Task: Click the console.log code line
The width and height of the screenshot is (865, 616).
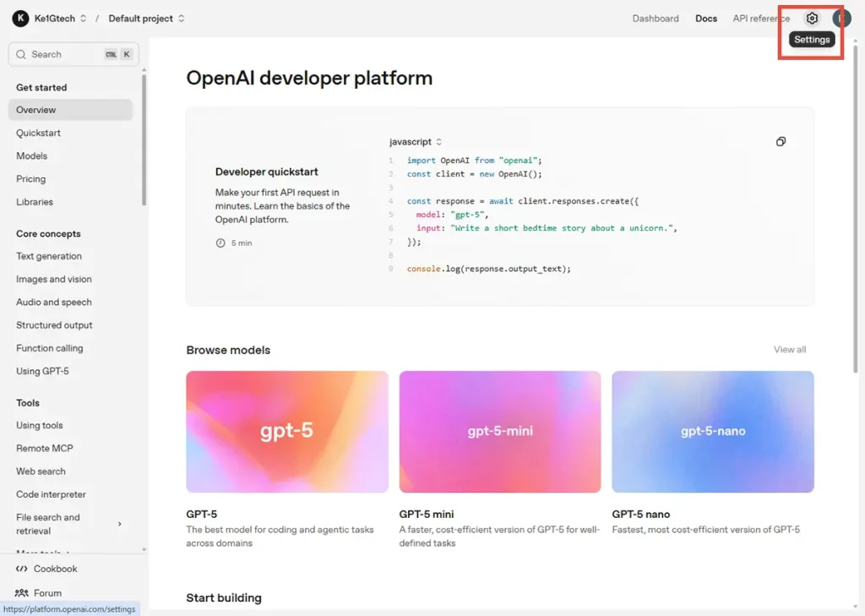Action: coord(489,269)
